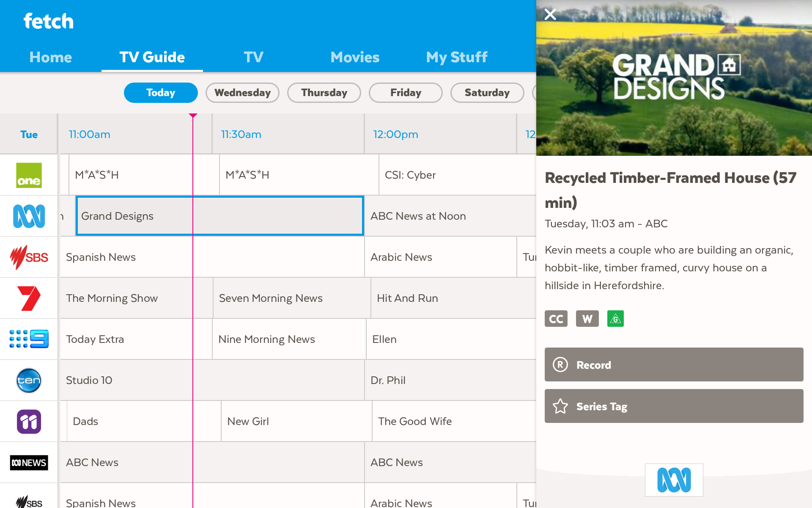Select Dads on Eleven
This screenshot has height=508, width=812.
144,421
